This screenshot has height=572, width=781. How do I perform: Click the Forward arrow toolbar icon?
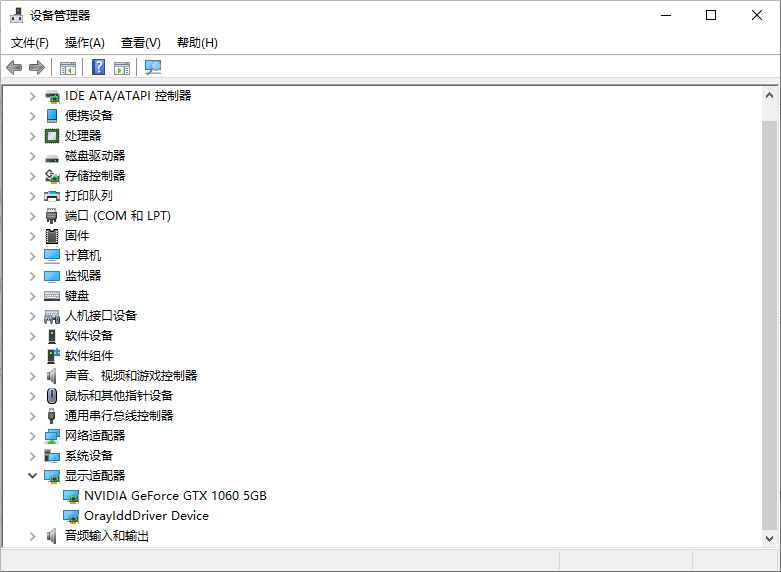pos(37,67)
